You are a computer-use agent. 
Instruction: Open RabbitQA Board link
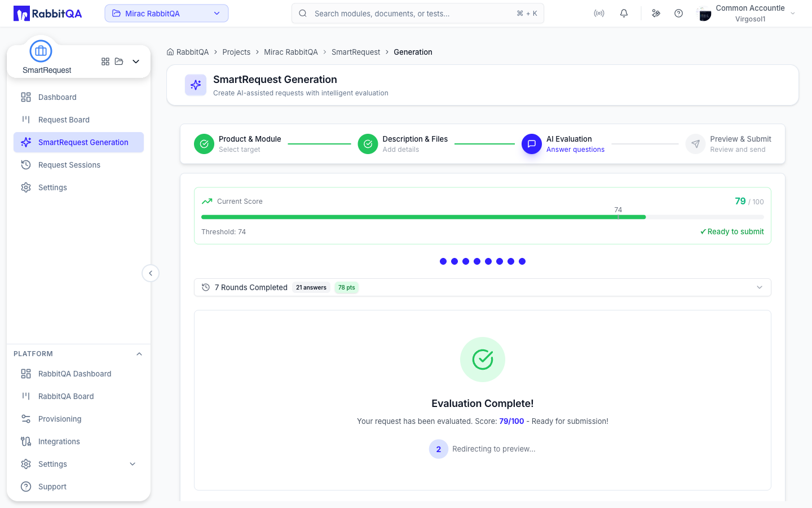[78, 396]
